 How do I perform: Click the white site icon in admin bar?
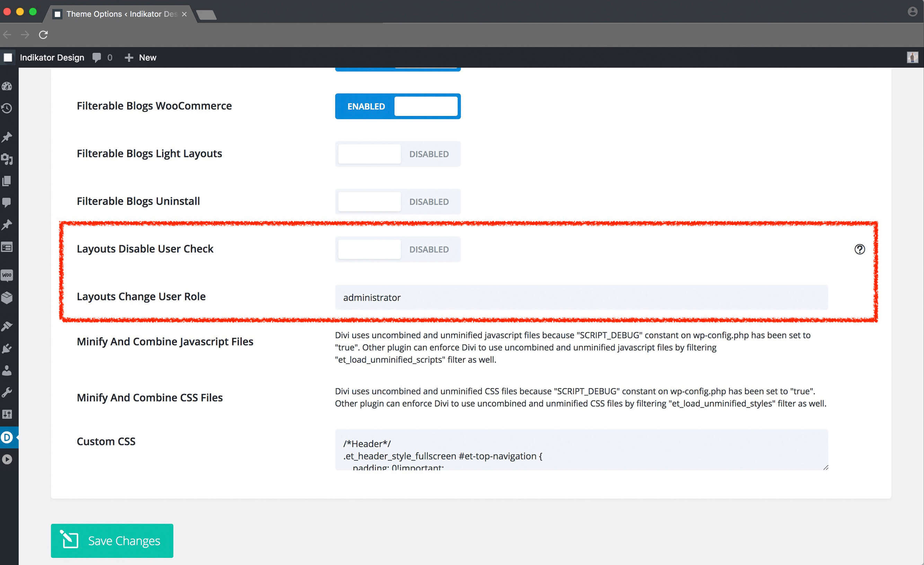click(8, 58)
